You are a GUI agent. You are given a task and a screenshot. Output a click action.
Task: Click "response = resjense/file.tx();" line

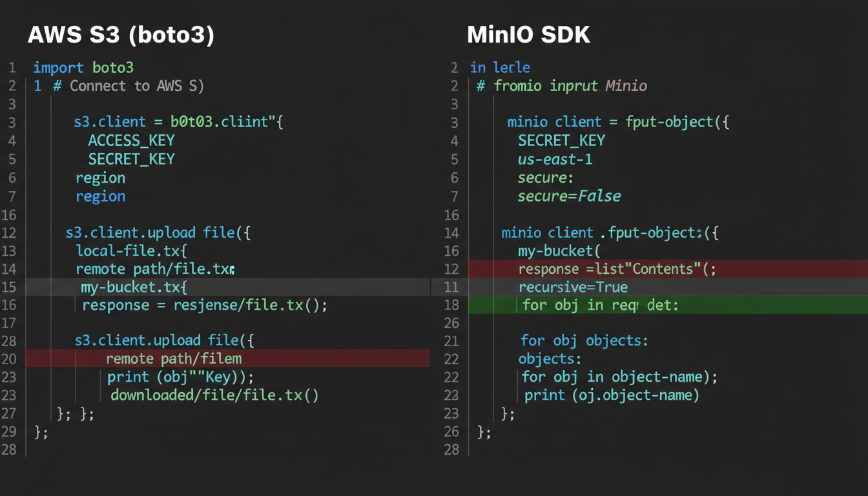[205, 305]
